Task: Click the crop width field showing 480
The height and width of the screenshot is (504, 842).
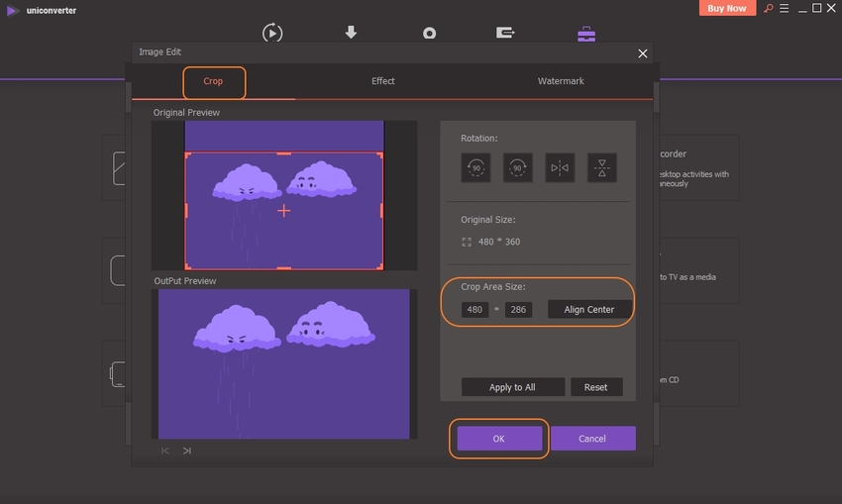Action: pos(474,310)
